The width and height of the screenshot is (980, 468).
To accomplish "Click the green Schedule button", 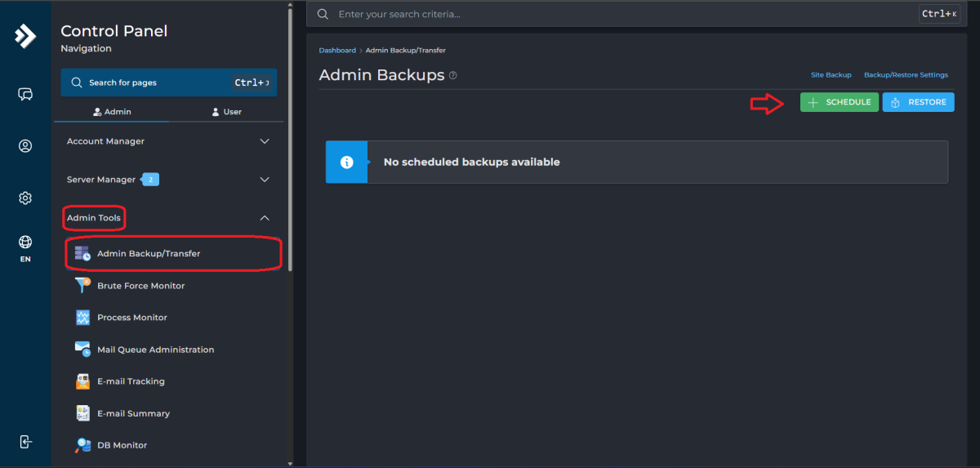I will [x=840, y=102].
